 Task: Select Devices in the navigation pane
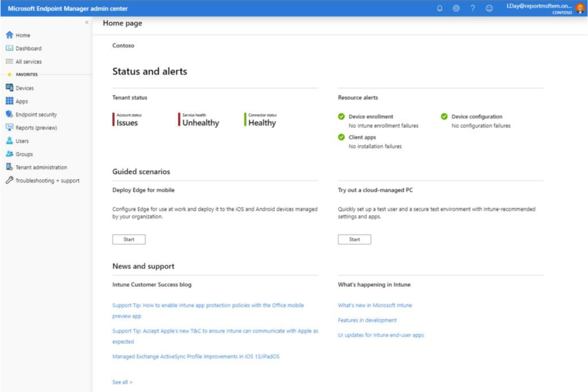[25, 88]
